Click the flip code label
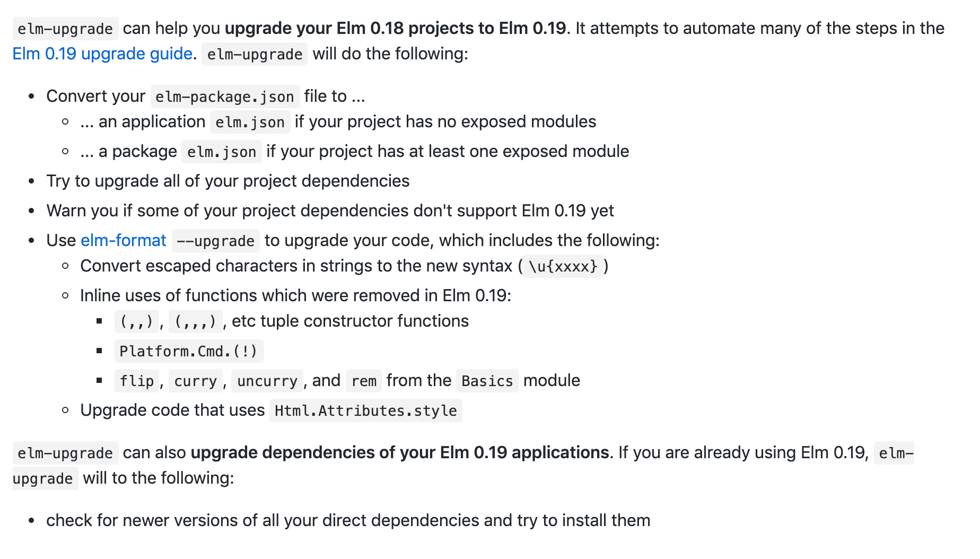The height and width of the screenshot is (559, 980). pyautogui.click(x=137, y=381)
